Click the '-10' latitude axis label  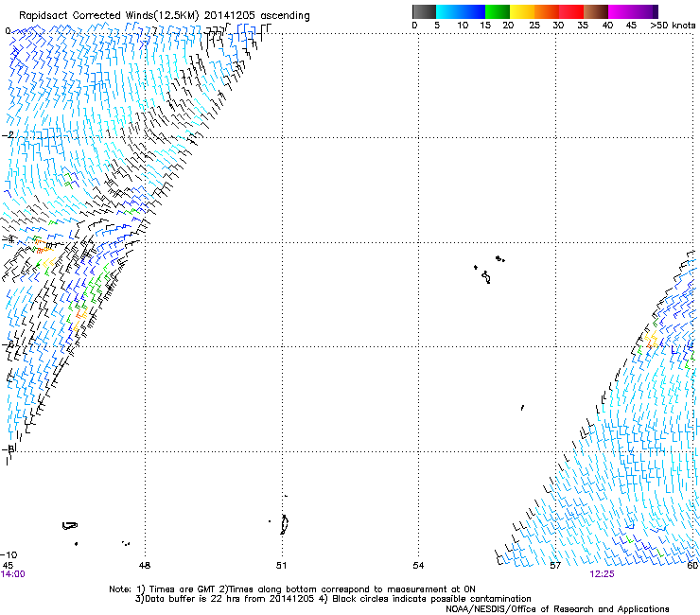coord(9,555)
